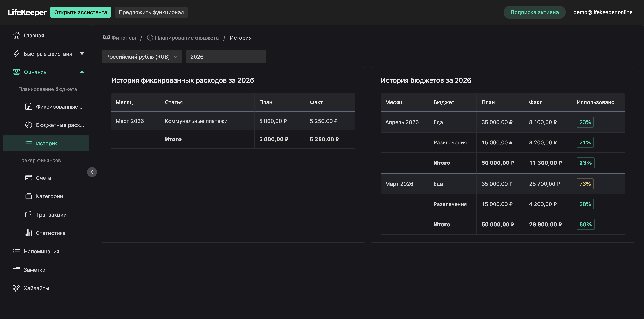Open the 2026 year selector
This screenshot has height=319, width=644.
point(226,57)
